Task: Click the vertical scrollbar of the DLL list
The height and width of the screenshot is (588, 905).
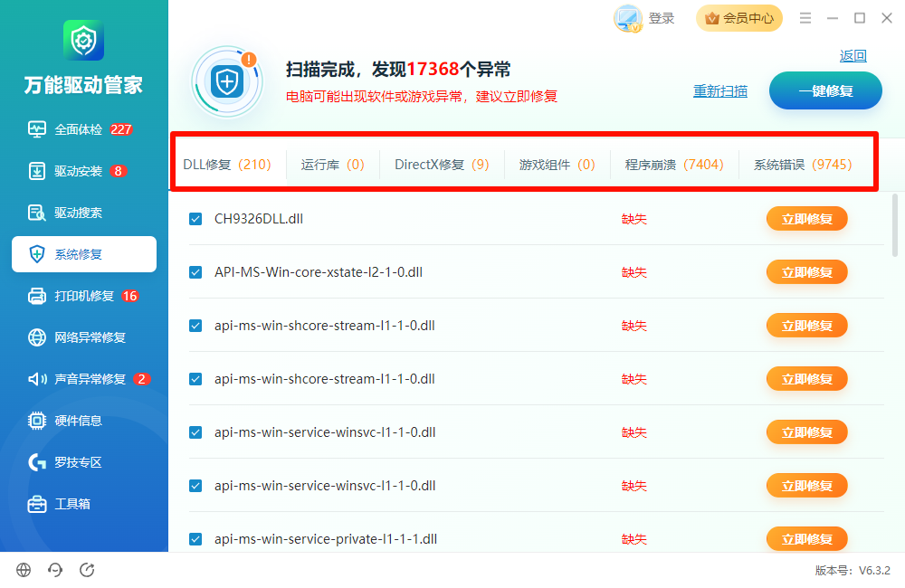Action: [x=895, y=225]
